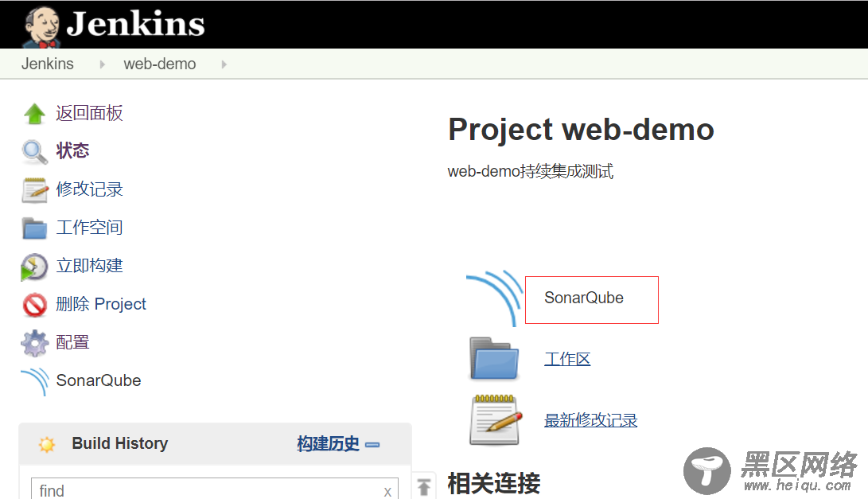Screen dimensions: 868x499
Task: Open 工作空间 in the sidebar
Action: [x=89, y=227]
